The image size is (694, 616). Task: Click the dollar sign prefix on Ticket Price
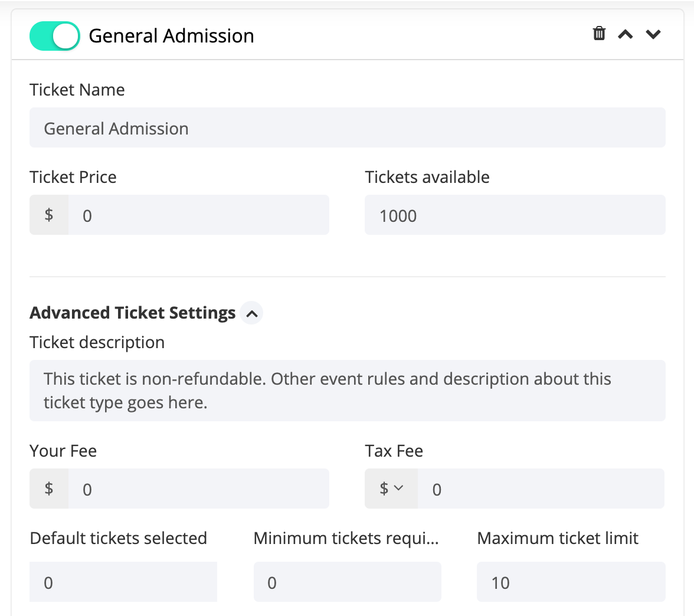click(49, 215)
